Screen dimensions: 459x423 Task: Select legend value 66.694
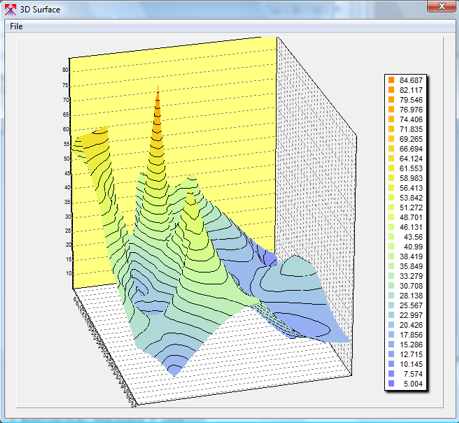pyautogui.click(x=411, y=149)
